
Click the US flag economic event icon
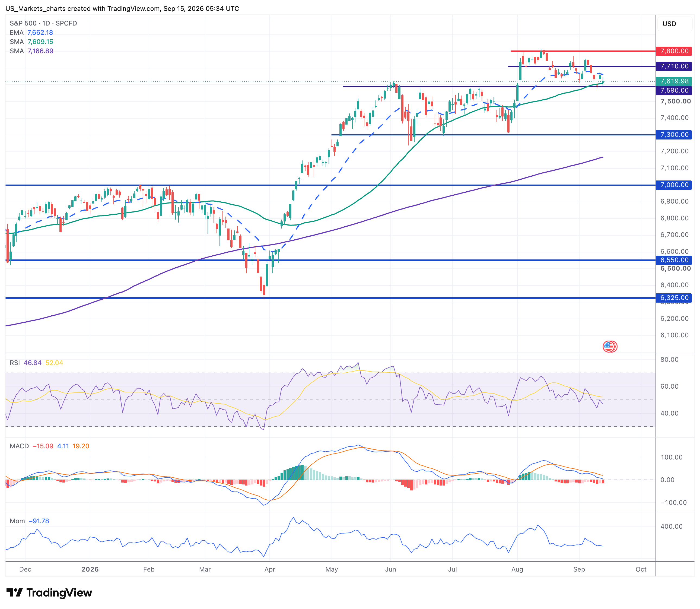(610, 347)
